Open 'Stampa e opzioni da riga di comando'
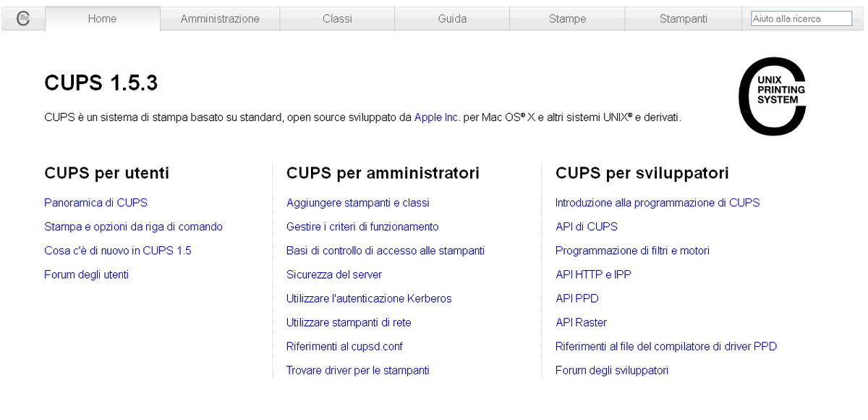Viewport: 868px width, 420px height. [x=133, y=227]
